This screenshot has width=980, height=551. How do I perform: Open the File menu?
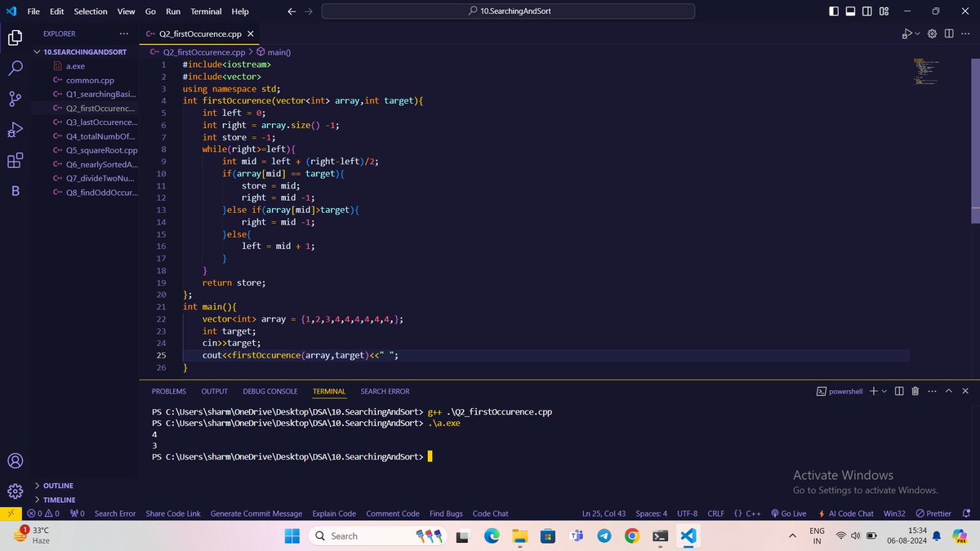[x=33, y=11]
